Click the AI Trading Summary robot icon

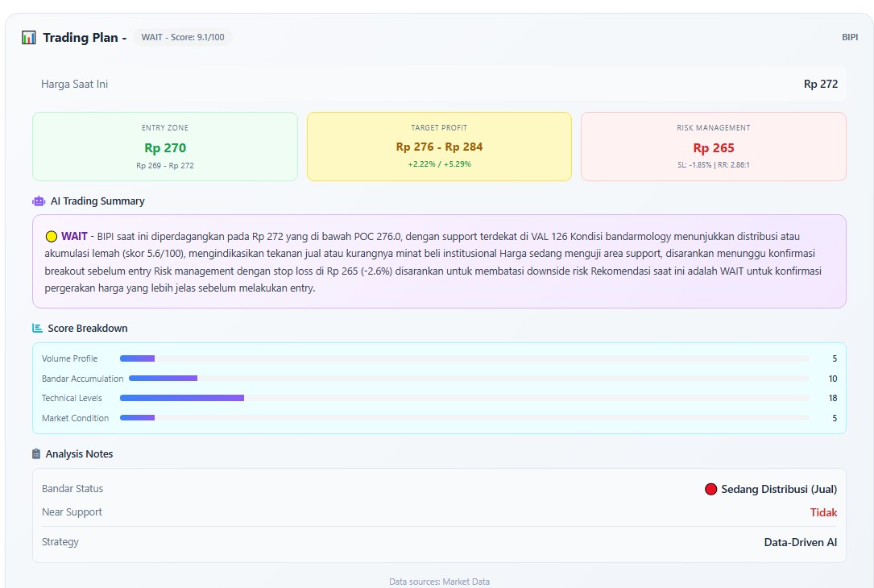(x=39, y=201)
